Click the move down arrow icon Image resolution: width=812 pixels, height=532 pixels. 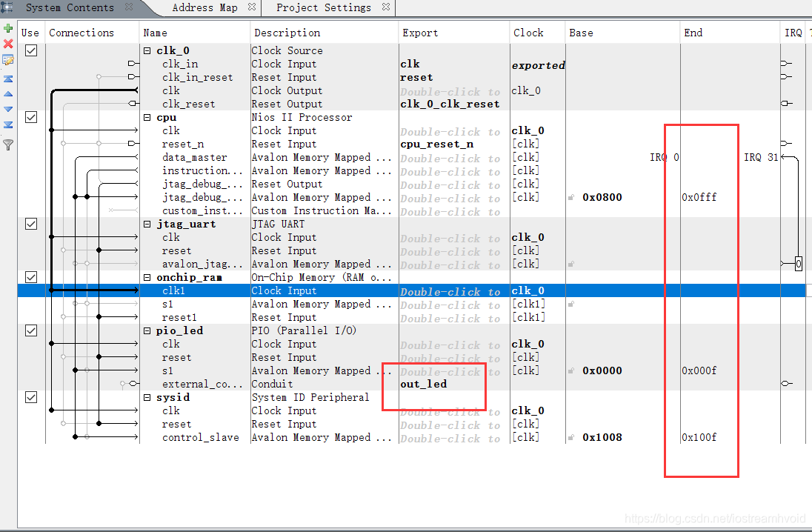8,110
